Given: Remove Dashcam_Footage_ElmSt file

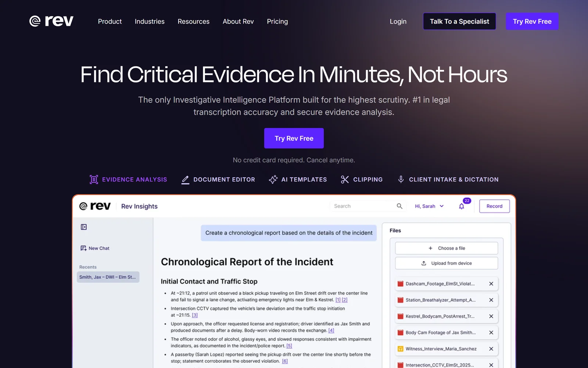Looking at the screenshot, I should tap(491, 284).
